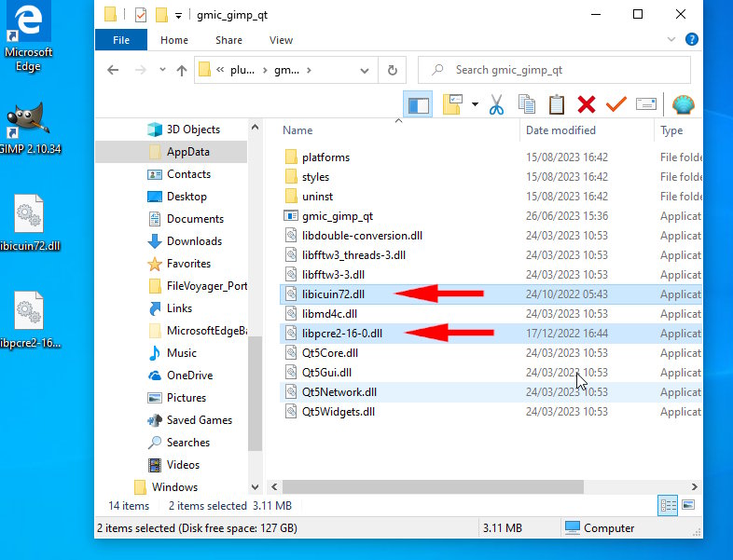Click the 'gm...' breadcrumb segment

(x=286, y=70)
